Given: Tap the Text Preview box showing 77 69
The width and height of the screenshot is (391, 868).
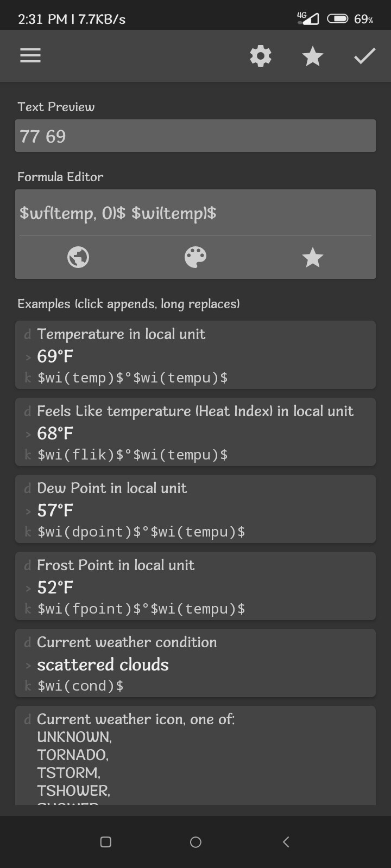Looking at the screenshot, I should [x=195, y=136].
